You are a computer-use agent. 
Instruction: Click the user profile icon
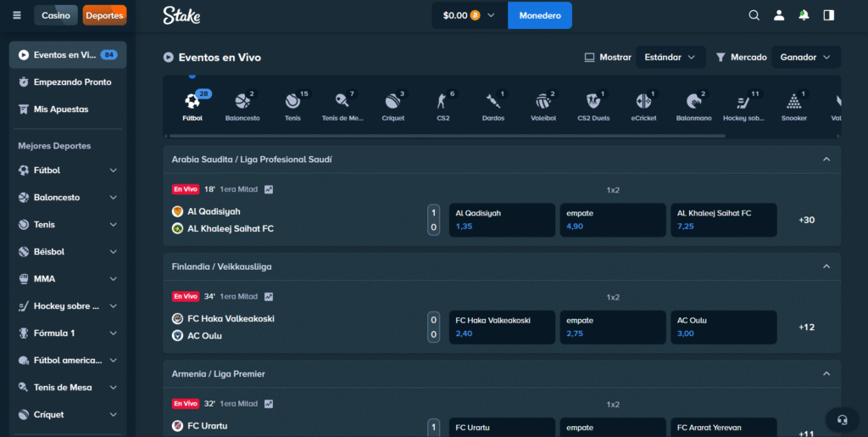(x=779, y=15)
